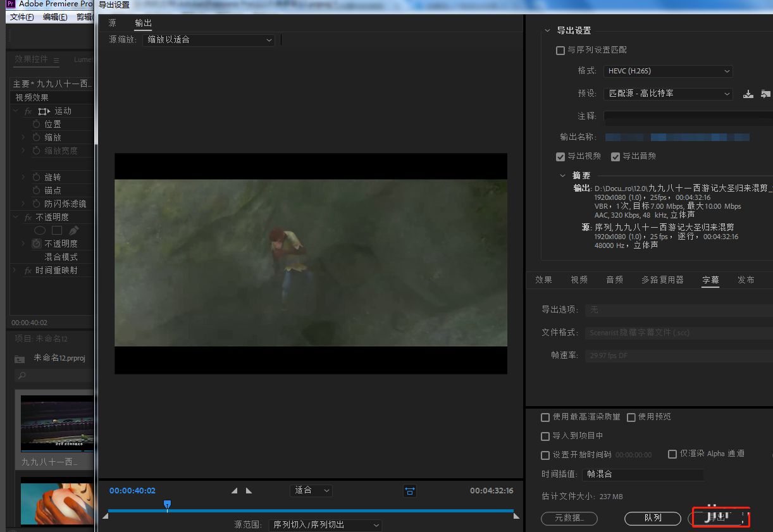Uncheck the 导出音频 checkbox
The height and width of the screenshot is (532, 773).
coord(615,156)
